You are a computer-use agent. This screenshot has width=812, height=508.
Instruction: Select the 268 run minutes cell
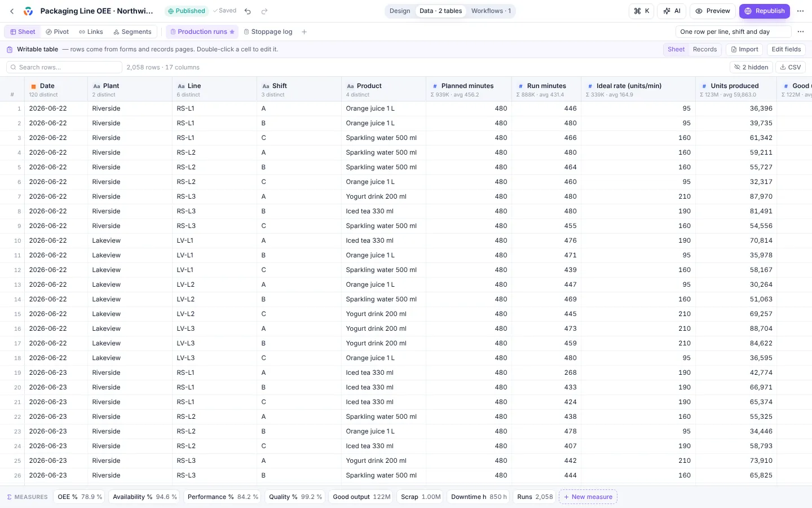coord(546,373)
